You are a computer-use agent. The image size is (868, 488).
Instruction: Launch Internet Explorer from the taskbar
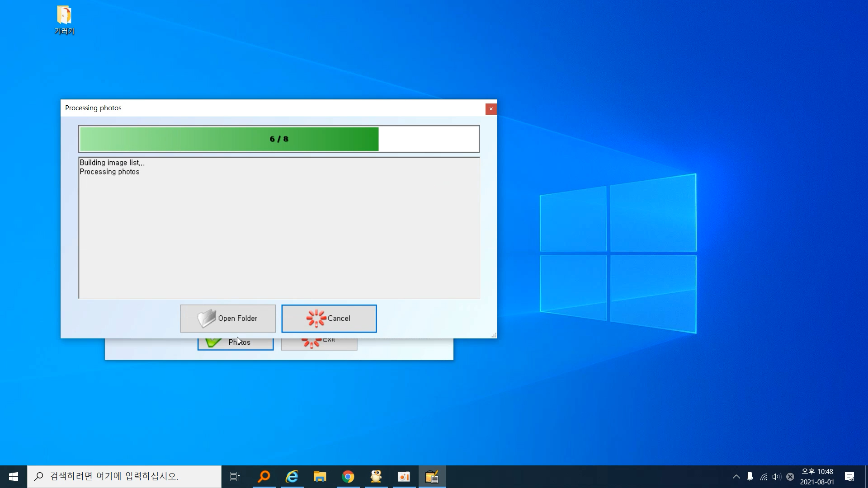(292, 477)
